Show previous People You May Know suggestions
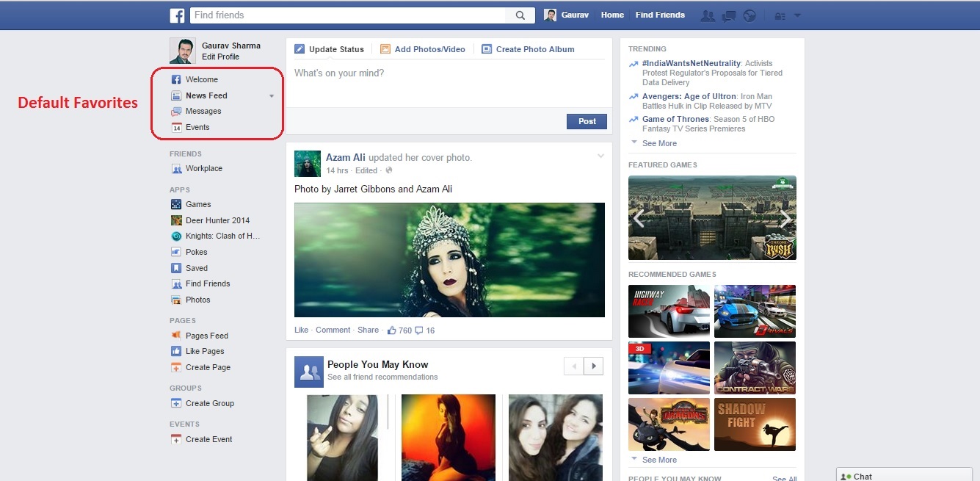This screenshot has width=980, height=481. [x=573, y=366]
